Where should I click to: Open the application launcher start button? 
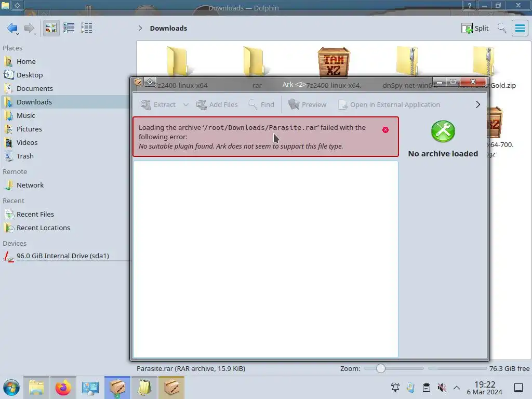(11, 388)
